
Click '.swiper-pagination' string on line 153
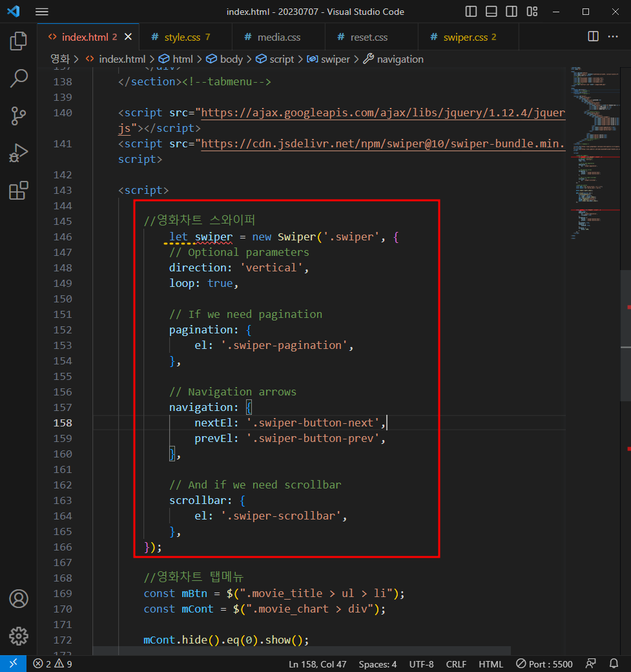284,346
